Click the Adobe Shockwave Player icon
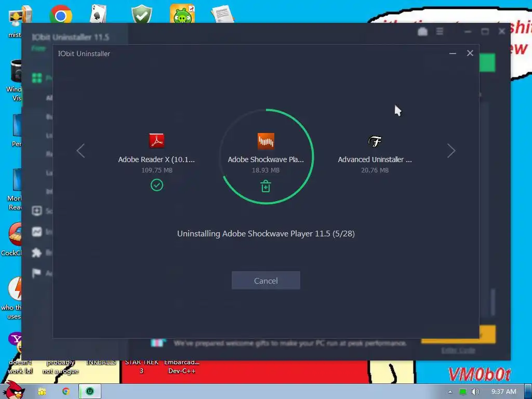Screen dimensions: 532x399 coord(265,141)
